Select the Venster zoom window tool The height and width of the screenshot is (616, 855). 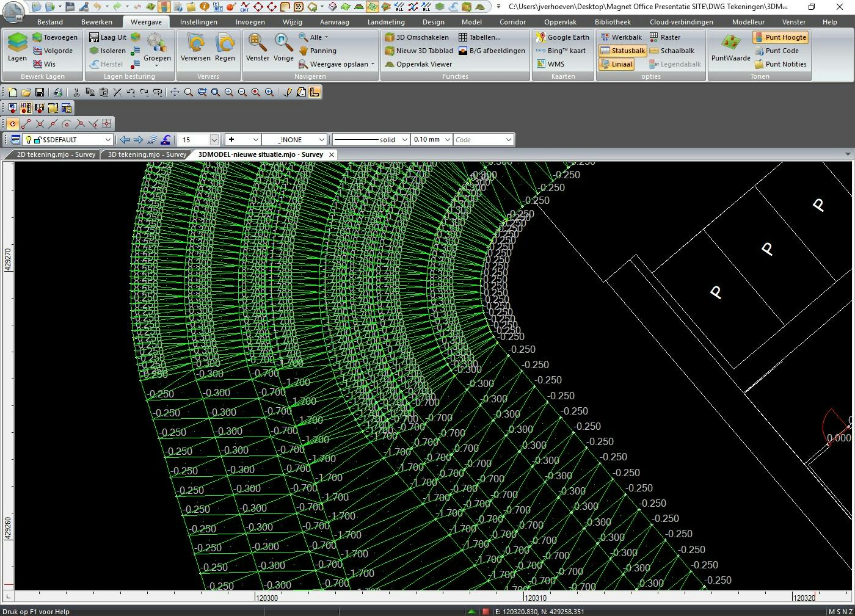257,48
